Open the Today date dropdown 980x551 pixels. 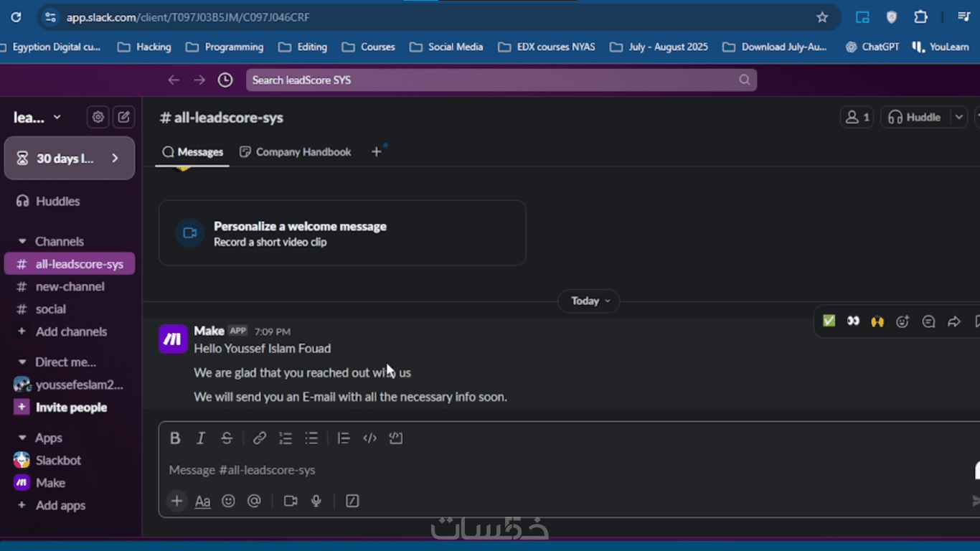588,301
